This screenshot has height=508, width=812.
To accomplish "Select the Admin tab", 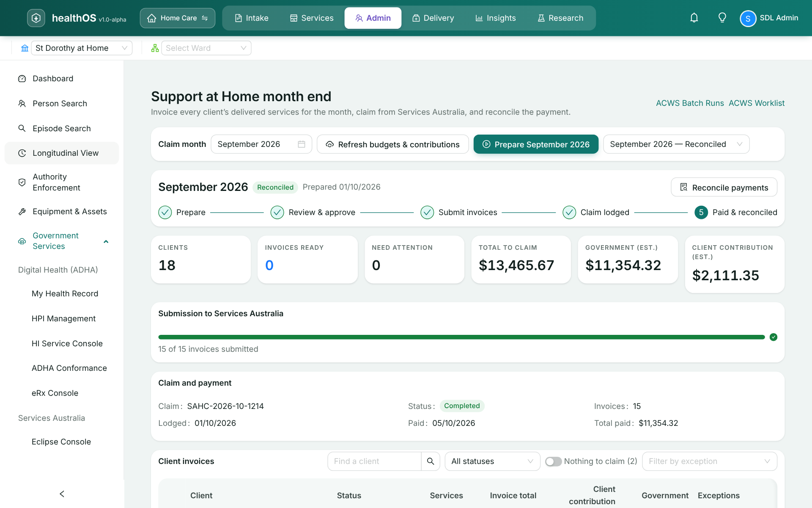I will coord(373,18).
